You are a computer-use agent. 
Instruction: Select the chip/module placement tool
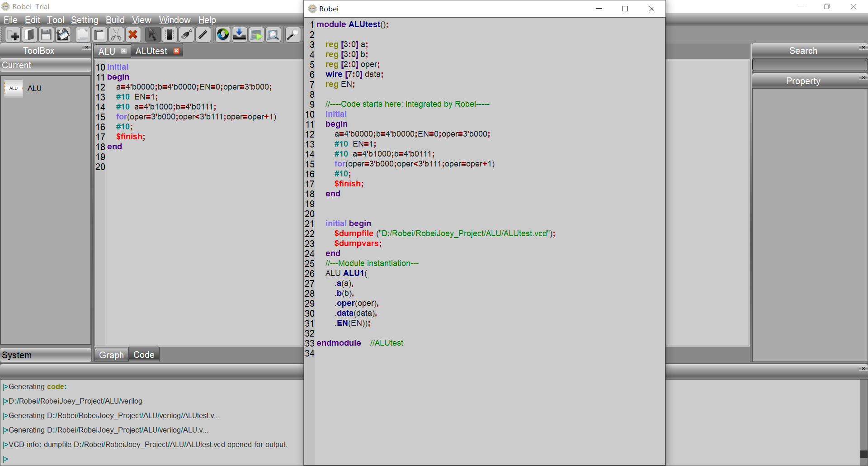click(170, 34)
